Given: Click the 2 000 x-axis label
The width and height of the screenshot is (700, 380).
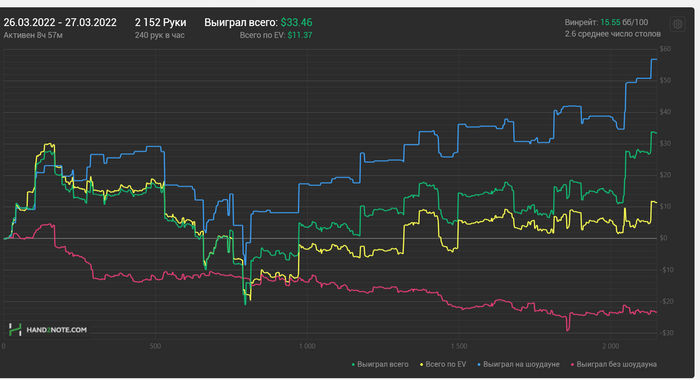Looking at the screenshot, I should 610,347.
